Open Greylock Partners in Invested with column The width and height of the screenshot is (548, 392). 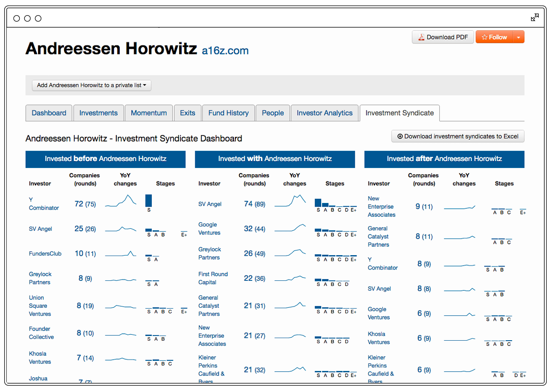tap(210, 253)
